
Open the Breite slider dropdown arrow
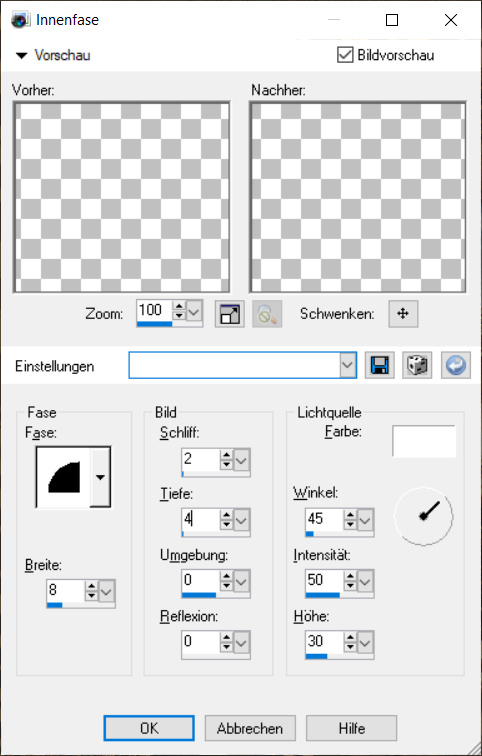[x=107, y=590]
